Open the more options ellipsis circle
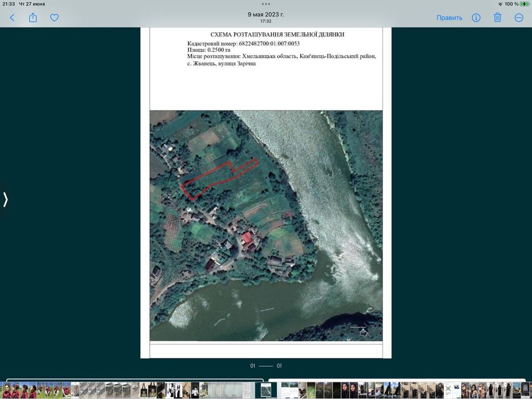This screenshot has height=399, width=532. click(519, 18)
